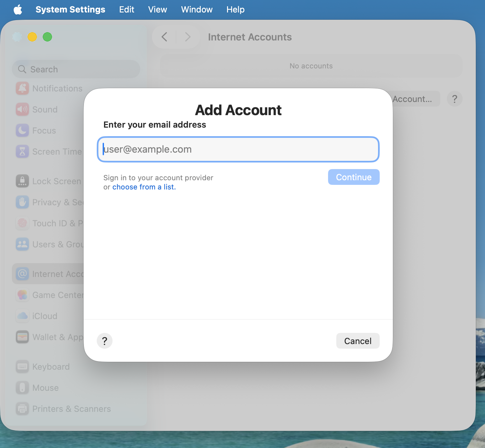
Task: Cancel the Add Account dialog
Action: point(358,341)
